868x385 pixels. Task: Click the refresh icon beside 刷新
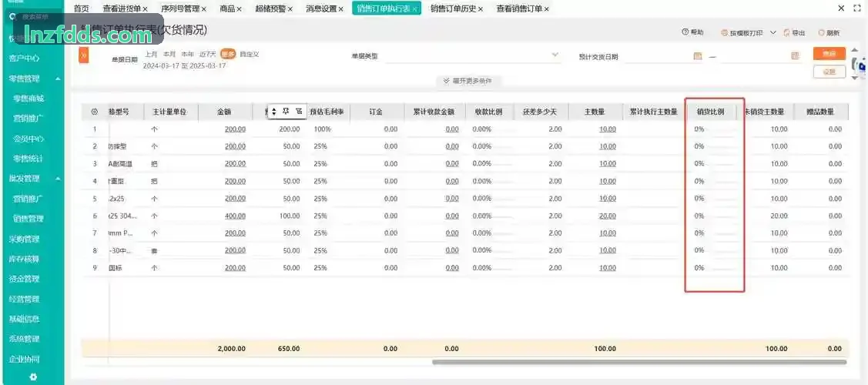click(822, 33)
